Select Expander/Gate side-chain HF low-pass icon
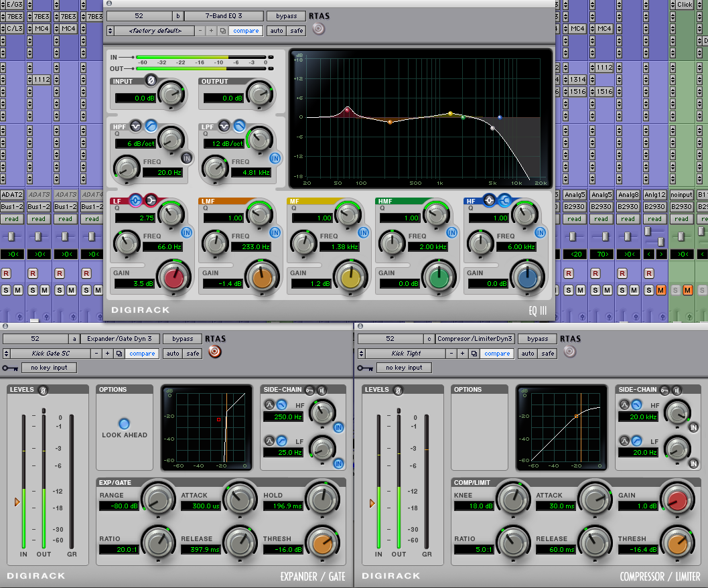 [x=281, y=405]
